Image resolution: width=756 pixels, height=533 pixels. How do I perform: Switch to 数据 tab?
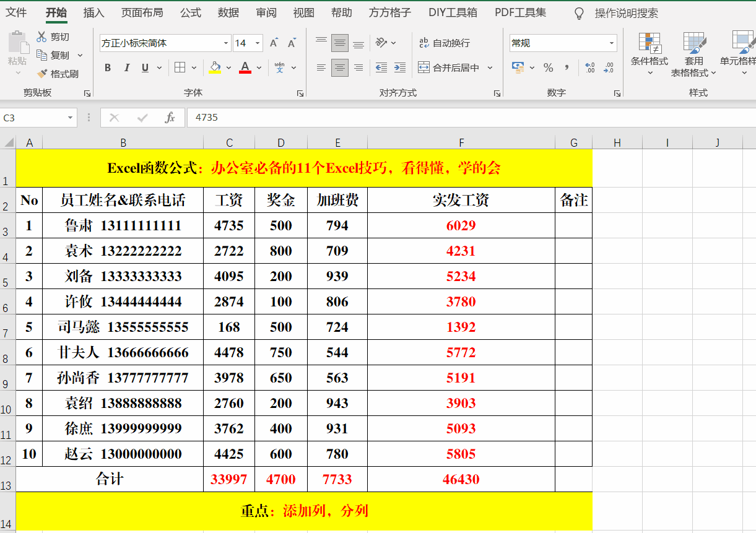coord(228,12)
